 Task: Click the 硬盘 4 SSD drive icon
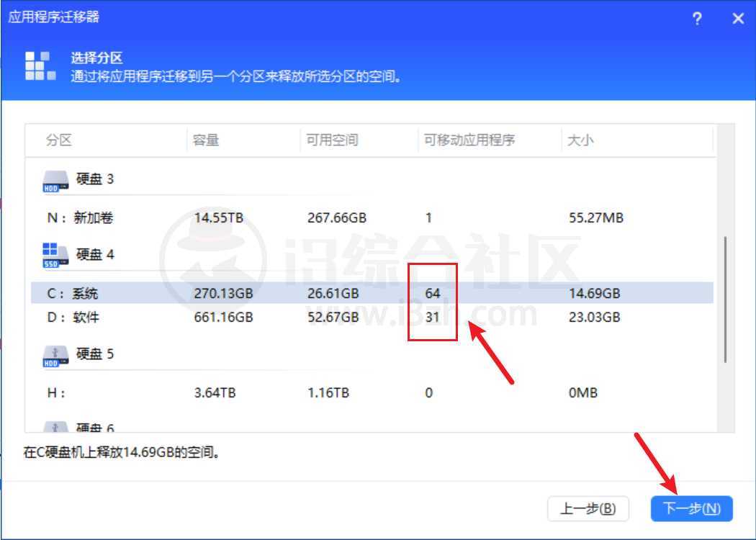pos(55,256)
